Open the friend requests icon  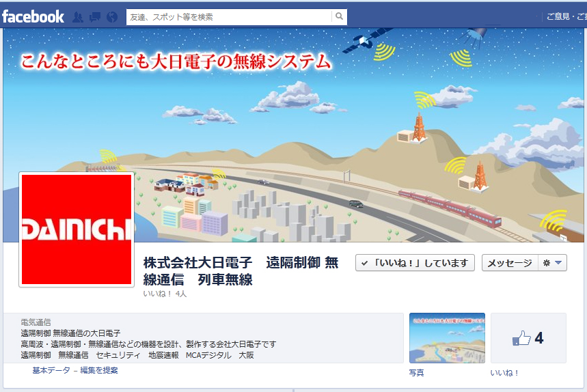click(x=78, y=17)
